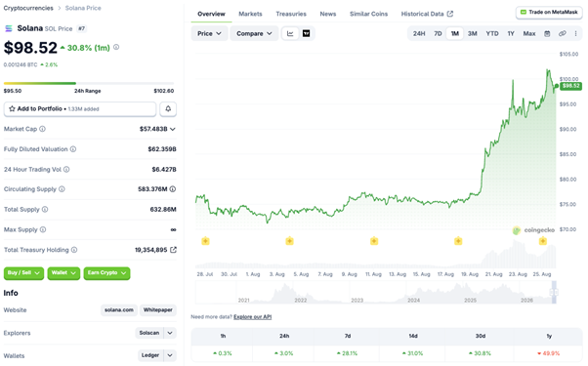The image size is (588, 366).
Task: Open the Price dropdown
Action: (209, 34)
